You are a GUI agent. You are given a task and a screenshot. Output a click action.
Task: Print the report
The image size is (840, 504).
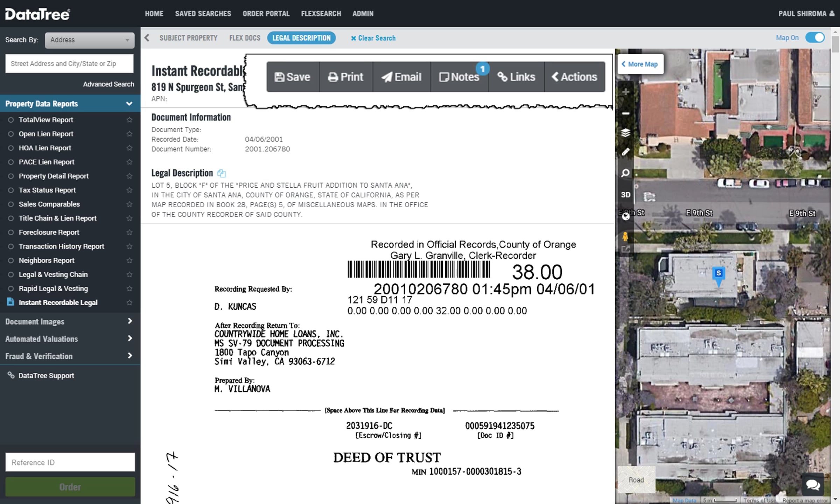pos(346,77)
